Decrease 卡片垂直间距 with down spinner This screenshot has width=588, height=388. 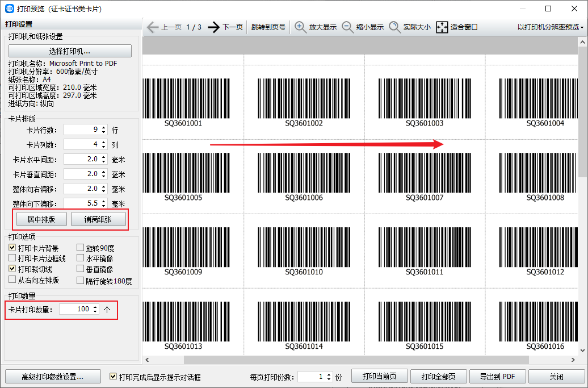pyautogui.click(x=104, y=176)
